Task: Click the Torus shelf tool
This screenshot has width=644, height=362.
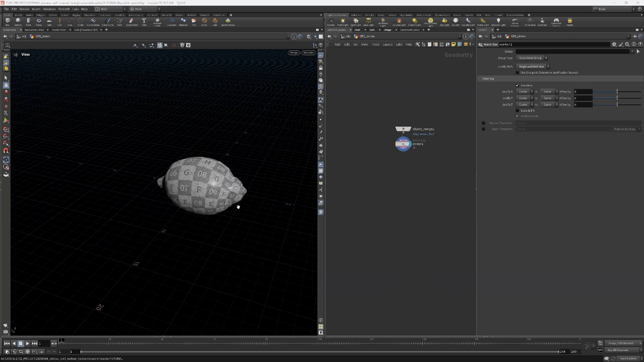Action: (39, 21)
